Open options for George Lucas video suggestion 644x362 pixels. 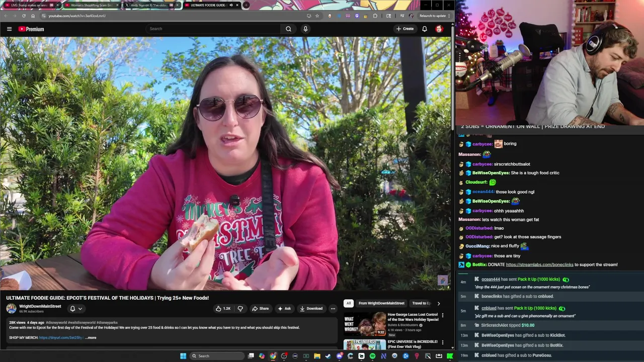point(443,315)
